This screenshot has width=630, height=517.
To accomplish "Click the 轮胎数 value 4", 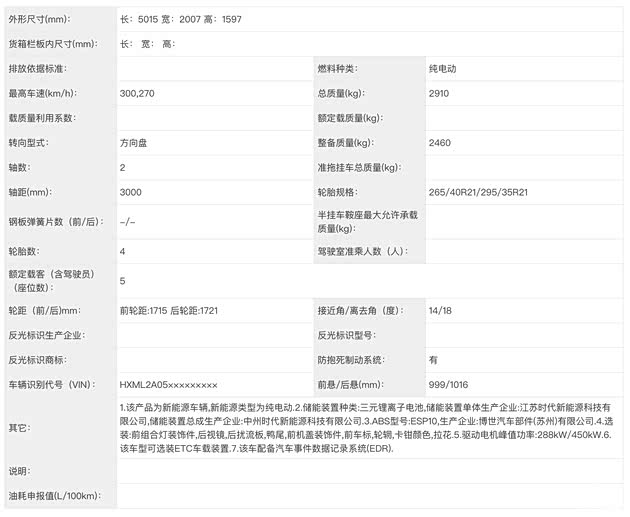I will click(x=123, y=252).
